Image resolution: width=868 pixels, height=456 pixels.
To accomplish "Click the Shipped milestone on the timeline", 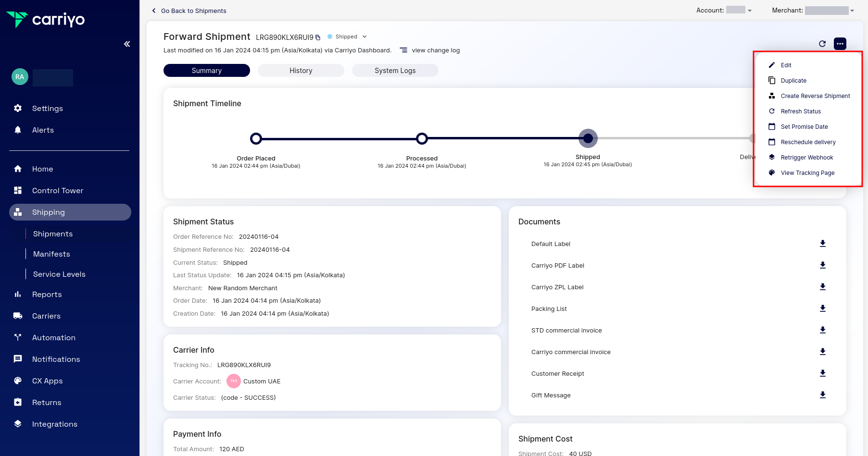I will [588, 138].
